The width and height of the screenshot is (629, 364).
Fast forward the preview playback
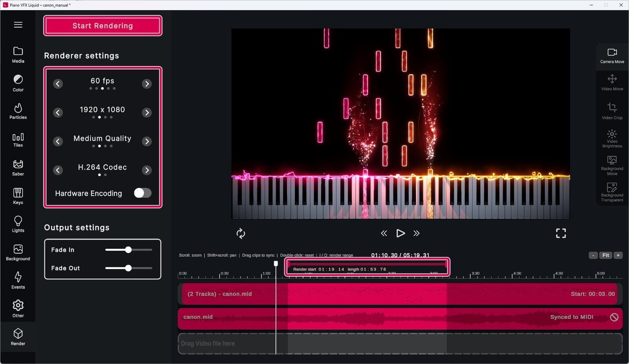[x=416, y=233]
